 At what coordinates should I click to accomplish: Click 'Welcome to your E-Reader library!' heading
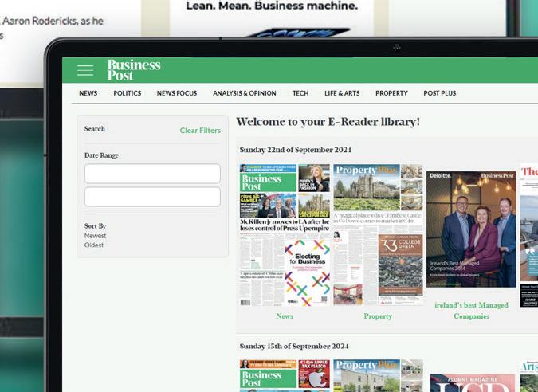[x=328, y=122]
